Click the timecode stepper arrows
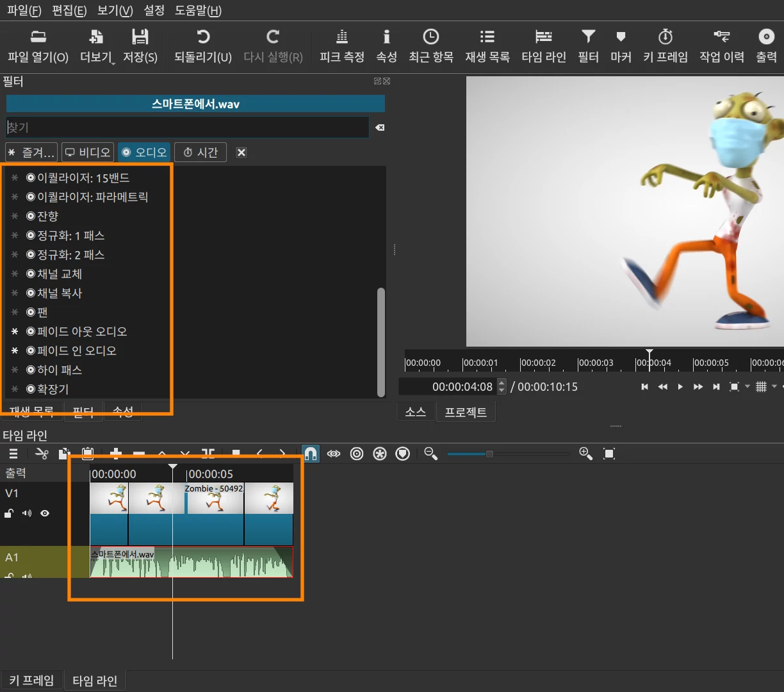The image size is (784, 692). (x=502, y=386)
